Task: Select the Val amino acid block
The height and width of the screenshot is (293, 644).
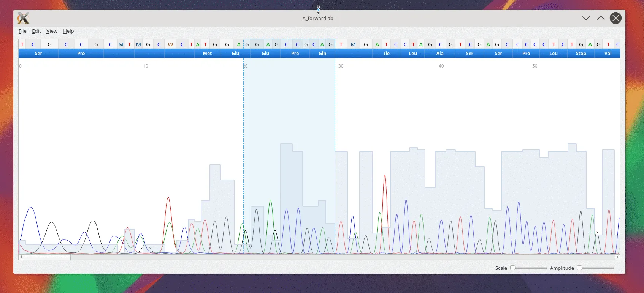Action: click(x=608, y=54)
